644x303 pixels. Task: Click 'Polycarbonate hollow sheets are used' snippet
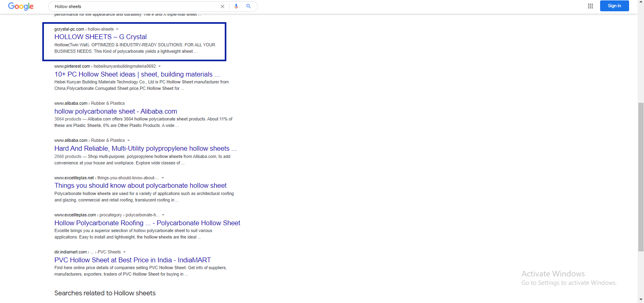click(x=144, y=197)
